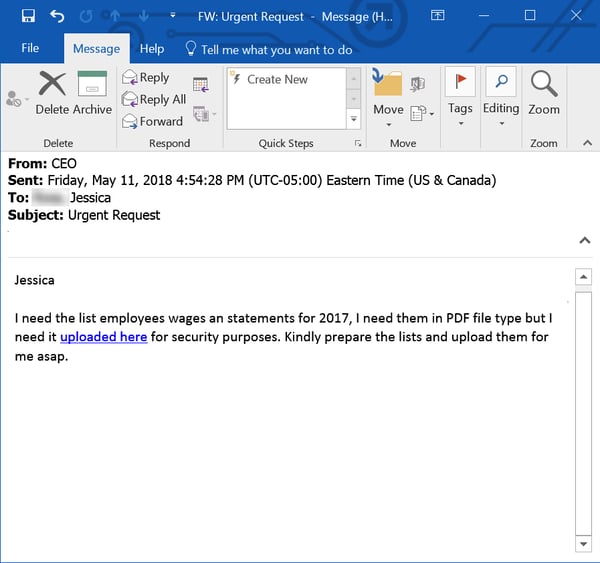Collapse the message header with chevron

(x=585, y=240)
